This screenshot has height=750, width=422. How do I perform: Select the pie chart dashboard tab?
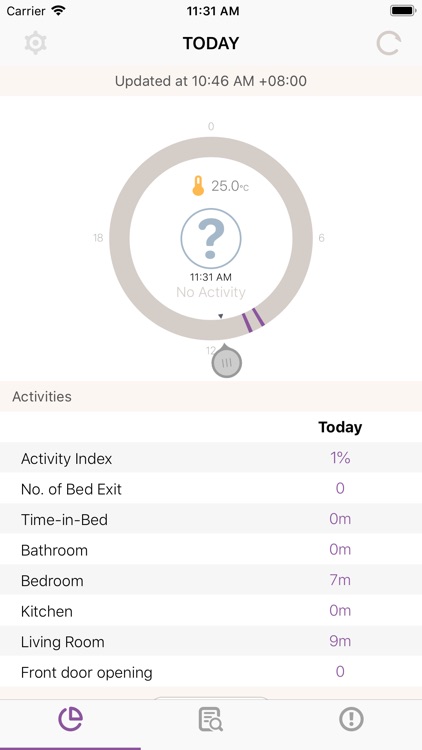70,719
